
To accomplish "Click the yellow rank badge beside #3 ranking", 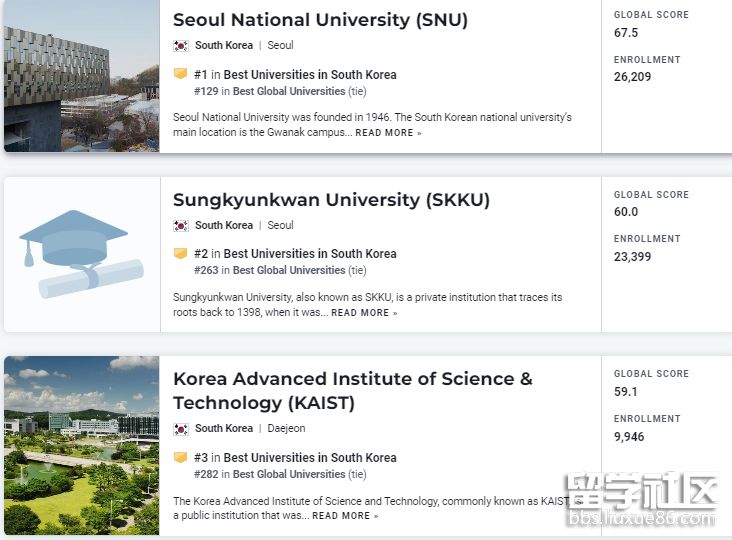I will 180,458.
